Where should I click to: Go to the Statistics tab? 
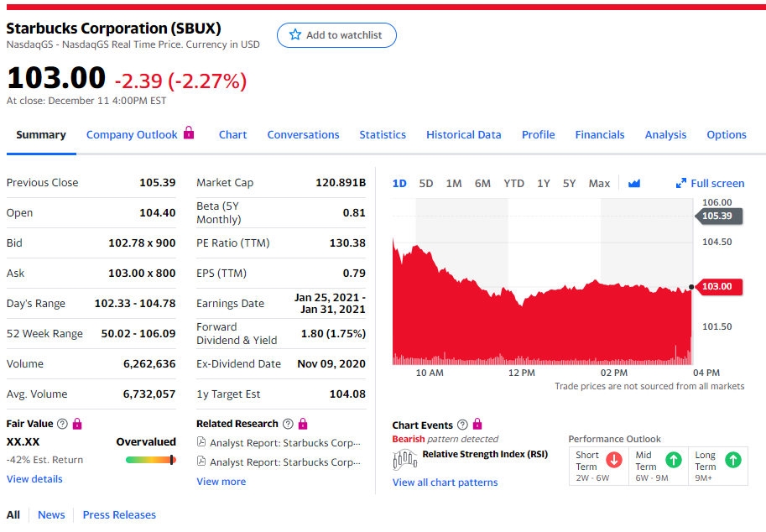click(x=383, y=135)
